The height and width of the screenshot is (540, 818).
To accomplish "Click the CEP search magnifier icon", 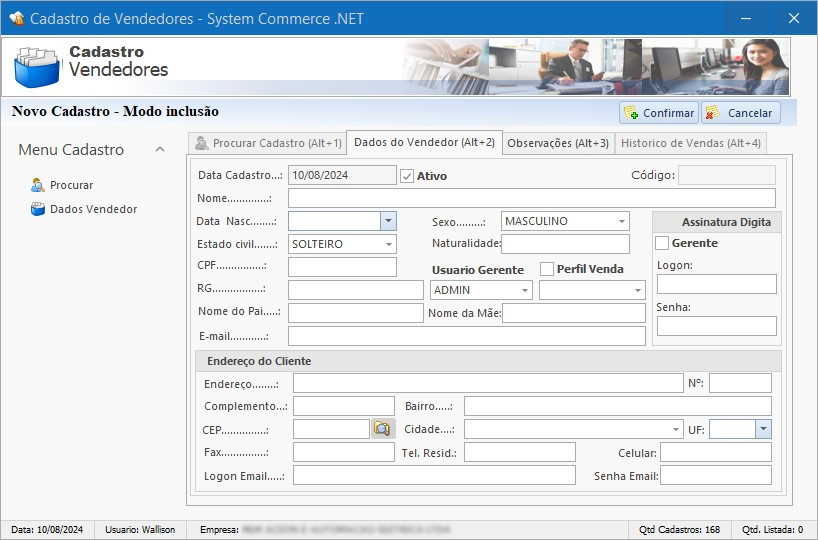I will point(382,429).
